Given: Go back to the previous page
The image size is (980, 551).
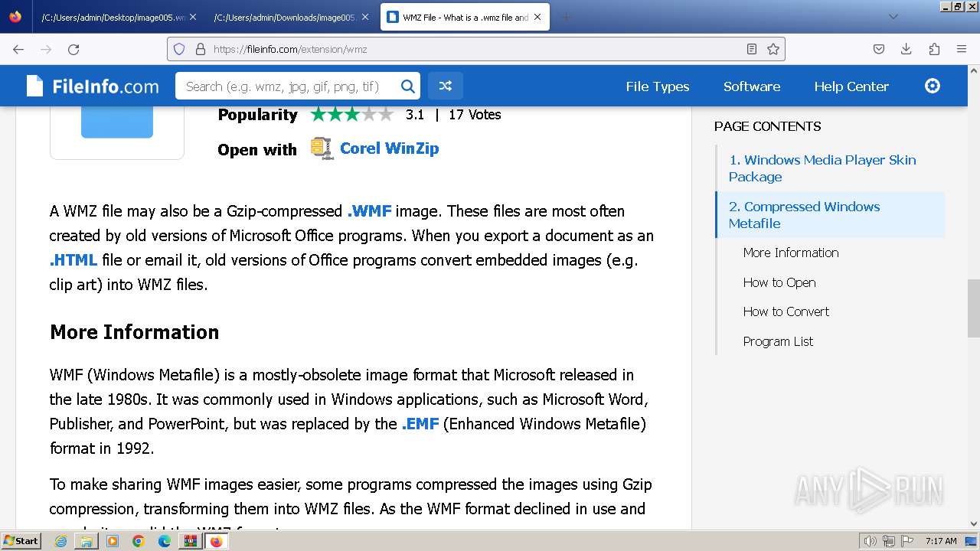Looking at the screenshot, I should (x=18, y=49).
